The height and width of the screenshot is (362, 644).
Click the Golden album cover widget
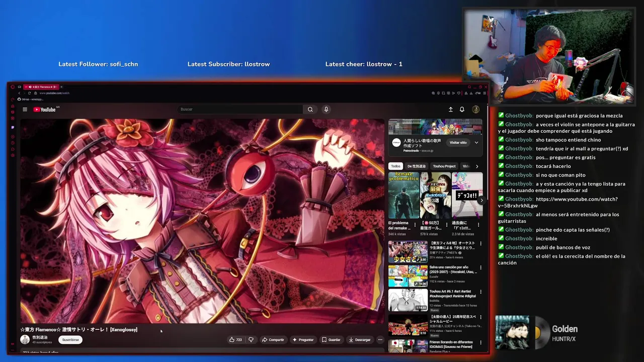(x=512, y=332)
